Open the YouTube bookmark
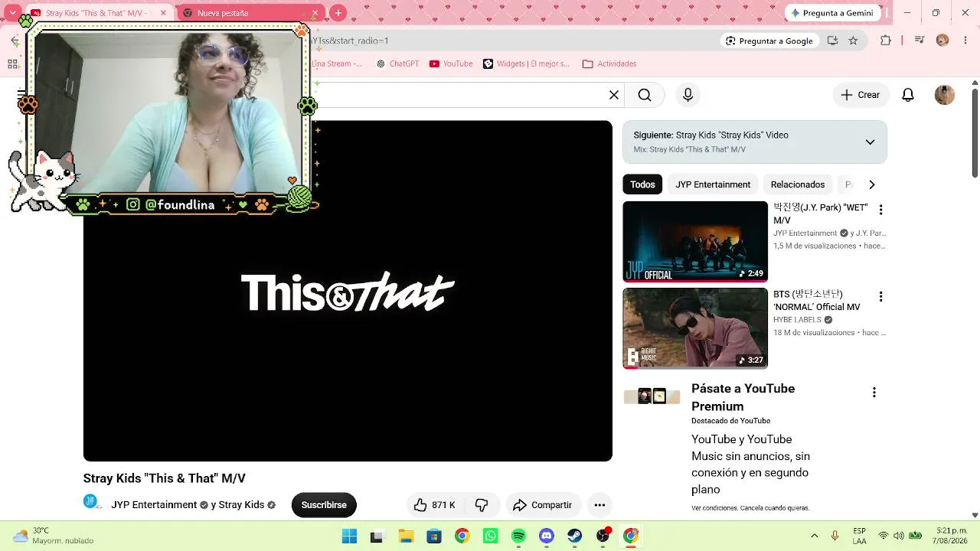The height and width of the screenshot is (551, 980). (451, 64)
